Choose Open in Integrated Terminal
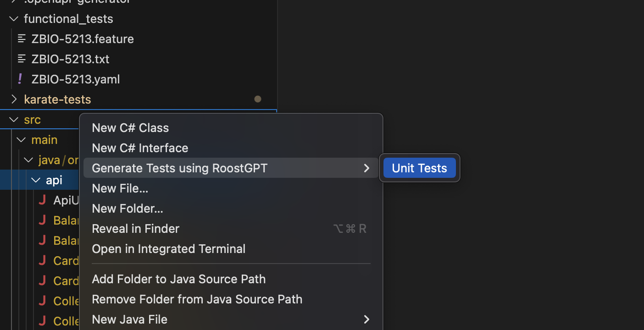This screenshot has height=330, width=644. pyautogui.click(x=168, y=248)
